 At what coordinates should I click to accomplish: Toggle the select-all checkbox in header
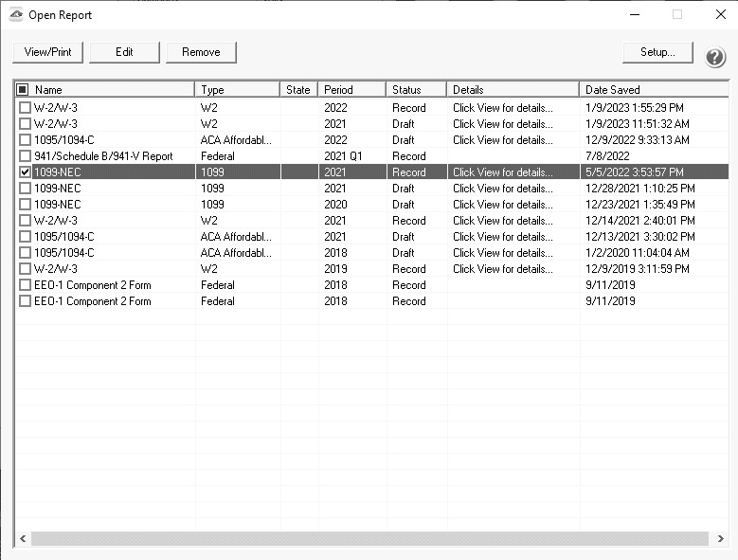tap(23, 90)
